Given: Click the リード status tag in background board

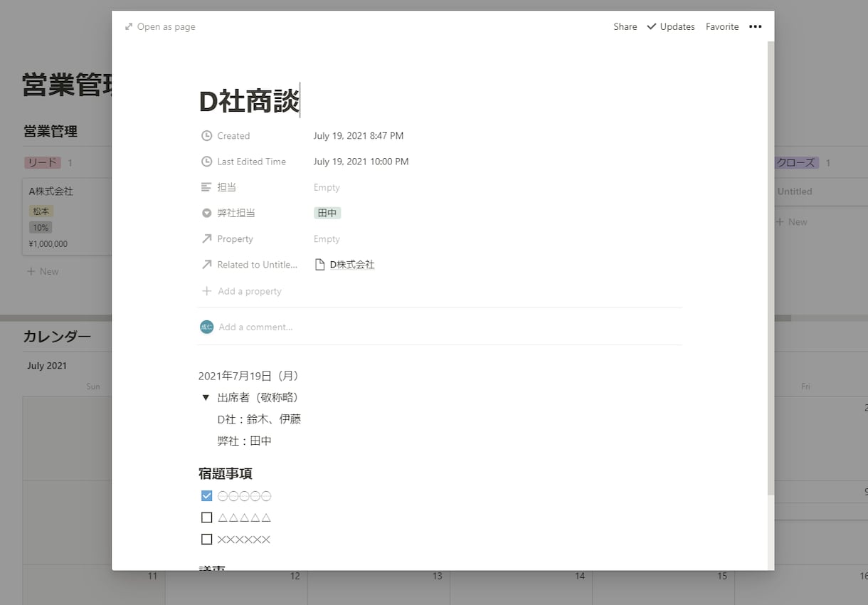Looking at the screenshot, I should tap(43, 163).
